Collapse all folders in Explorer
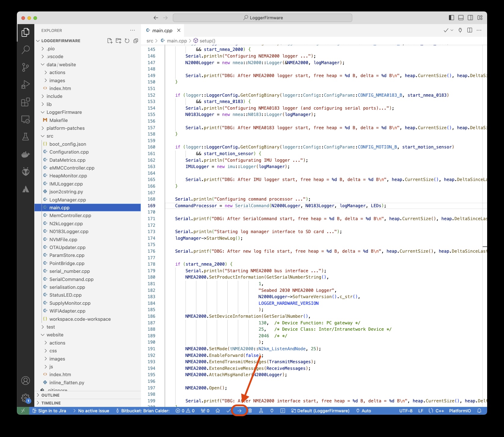The width and height of the screenshot is (504, 437). (136, 41)
